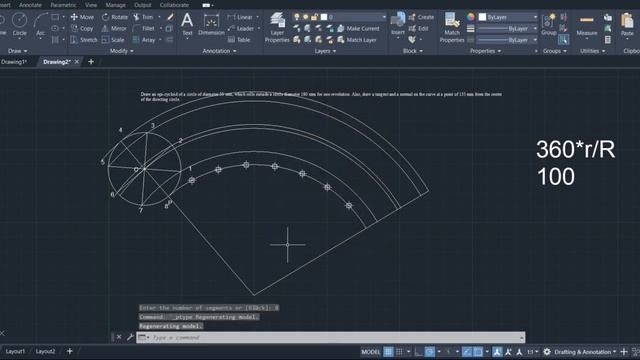This screenshot has height=360, width=640.
Task: Switch to Drawing1 file tab
Action: coord(14,62)
